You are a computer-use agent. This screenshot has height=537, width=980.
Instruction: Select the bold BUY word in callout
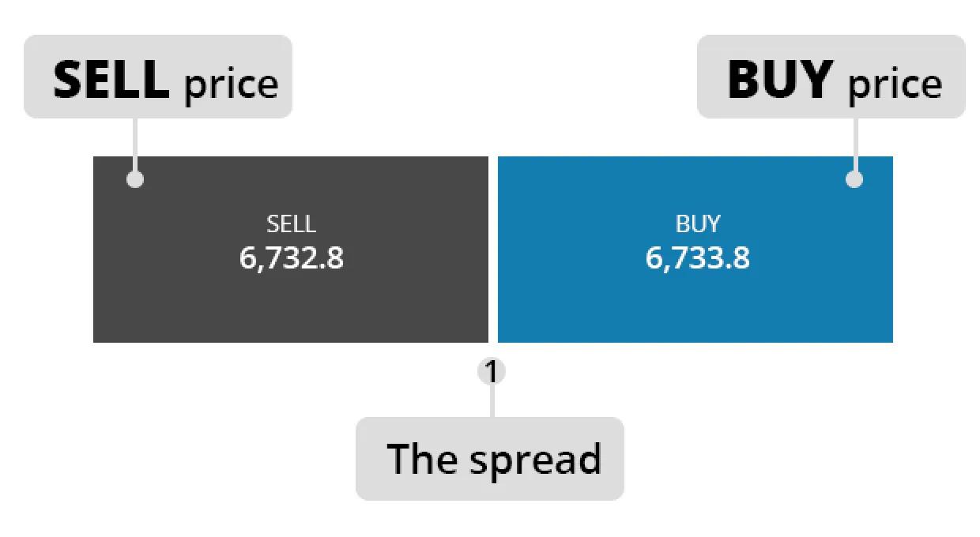(x=781, y=79)
